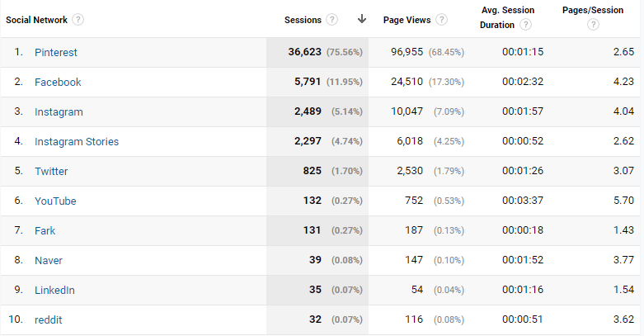644x336 pixels.
Task: Sort by Avg. Session Duration header
Action: point(507,11)
